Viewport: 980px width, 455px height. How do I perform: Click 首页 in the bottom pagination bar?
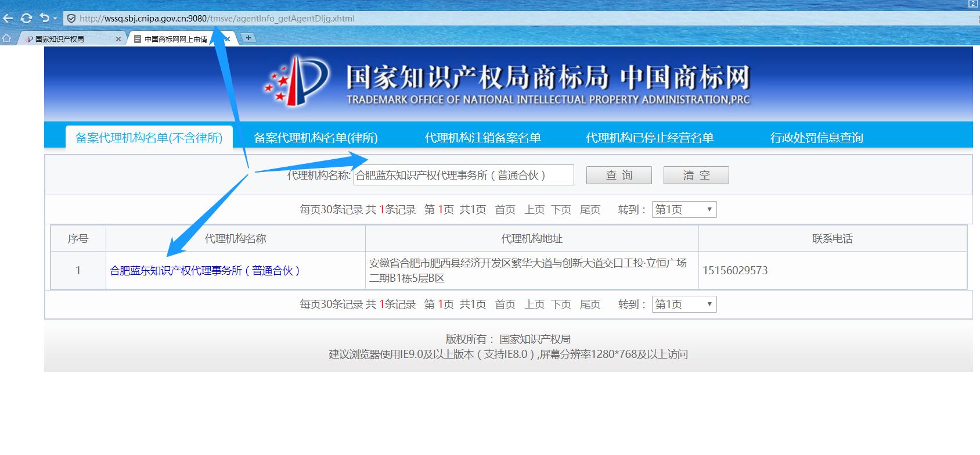pyautogui.click(x=505, y=304)
